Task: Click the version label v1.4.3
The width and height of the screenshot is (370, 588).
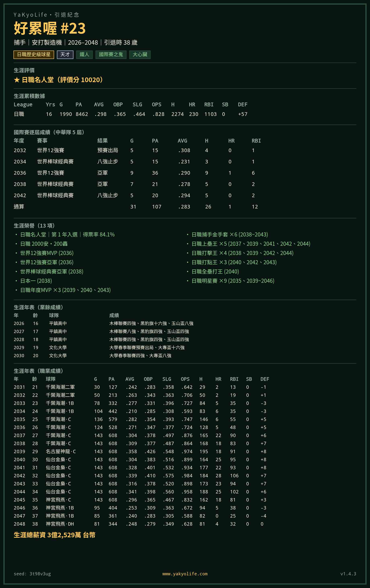Action: tap(348, 574)
